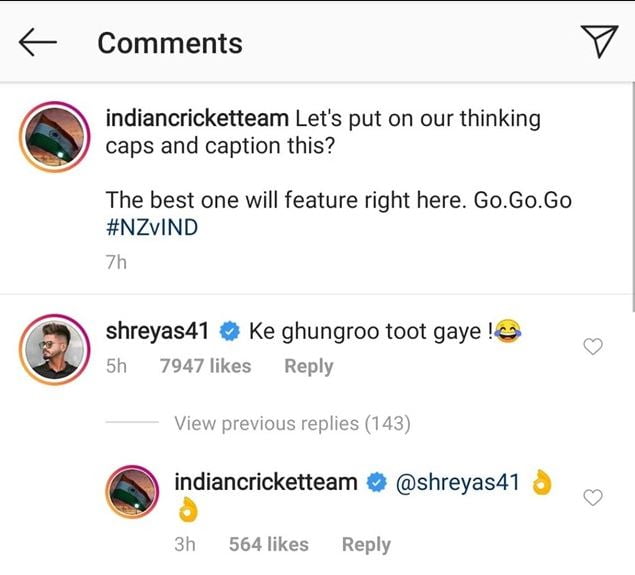Open shreyas41 username link
The width and height of the screenshot is (635, 575).
click(159, 331)
